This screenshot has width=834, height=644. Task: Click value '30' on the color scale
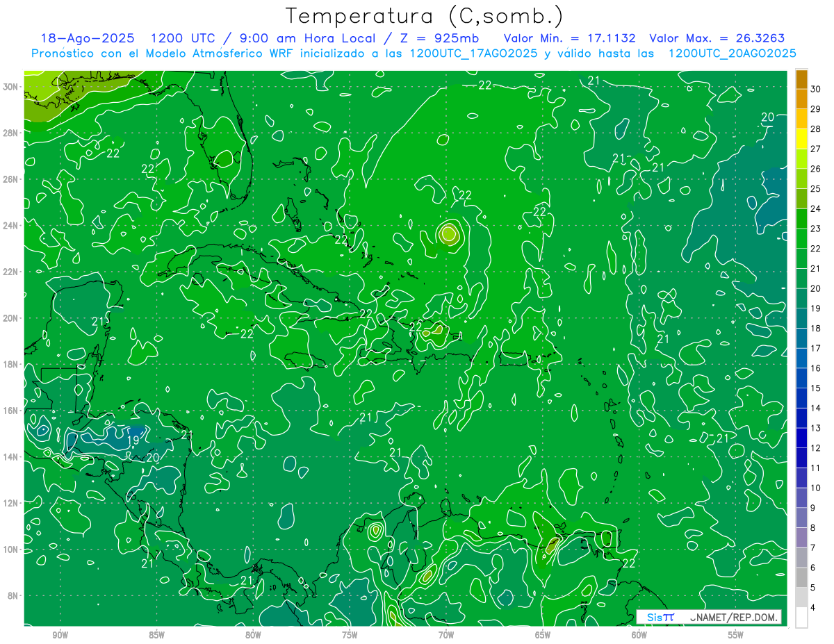816,89
